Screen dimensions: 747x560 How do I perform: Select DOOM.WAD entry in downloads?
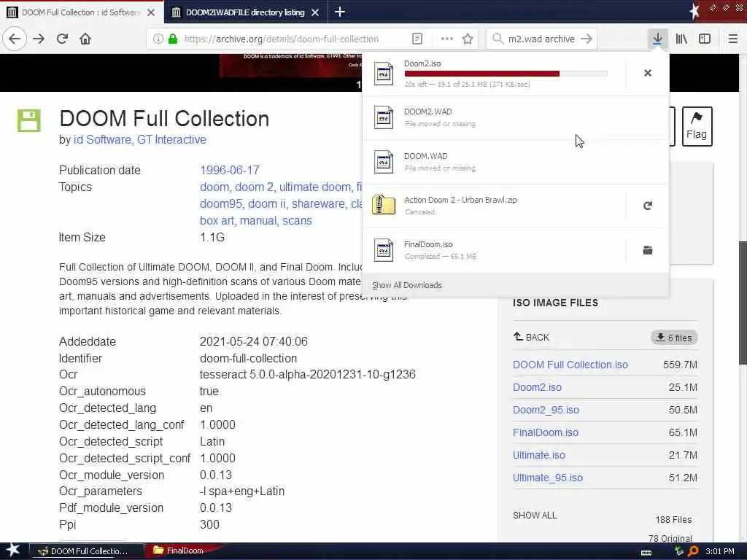pyautogui.click(x=516, y=162)
